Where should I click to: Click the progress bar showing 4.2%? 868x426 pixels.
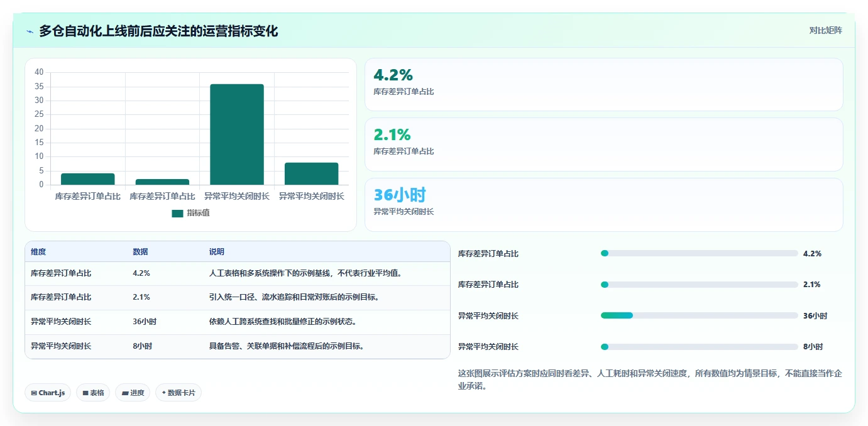[x=700, y=253]
